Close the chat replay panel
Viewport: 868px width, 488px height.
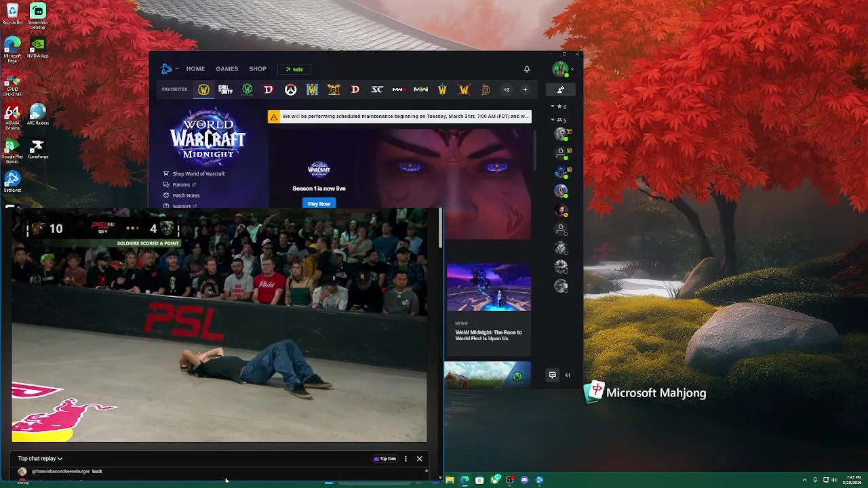click(x=419, y=459)
